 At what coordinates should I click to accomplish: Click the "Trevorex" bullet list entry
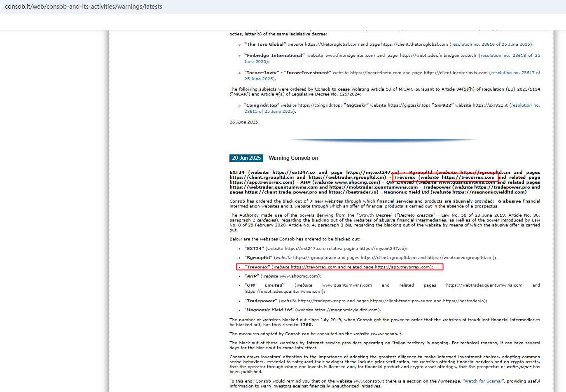(x=339, y=267)
